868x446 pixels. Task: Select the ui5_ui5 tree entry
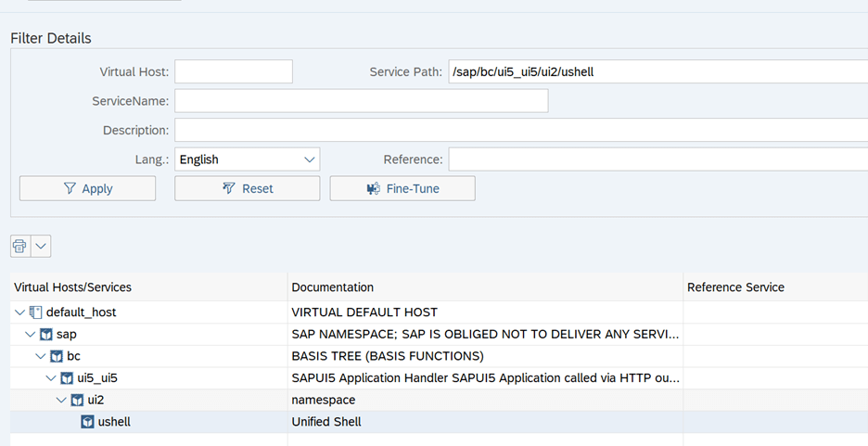[97, 378]
